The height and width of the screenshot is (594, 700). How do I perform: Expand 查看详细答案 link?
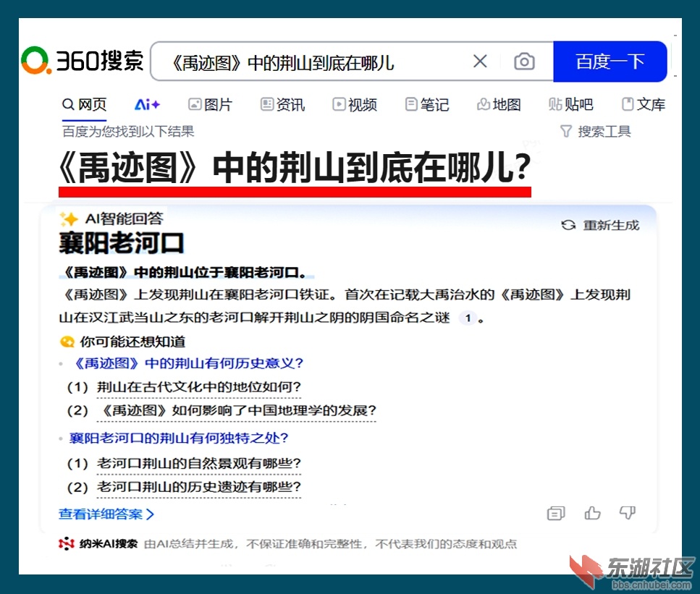[x=106, y=514]
